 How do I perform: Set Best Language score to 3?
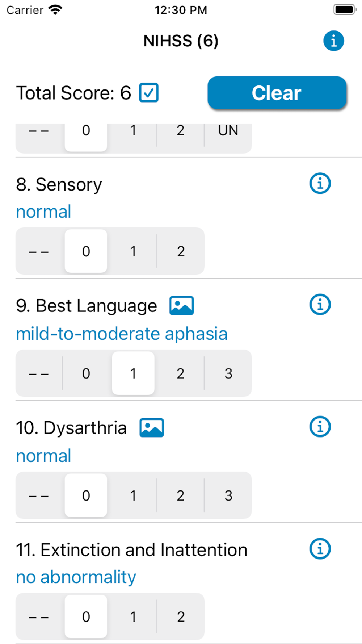(x=228, y=373)
